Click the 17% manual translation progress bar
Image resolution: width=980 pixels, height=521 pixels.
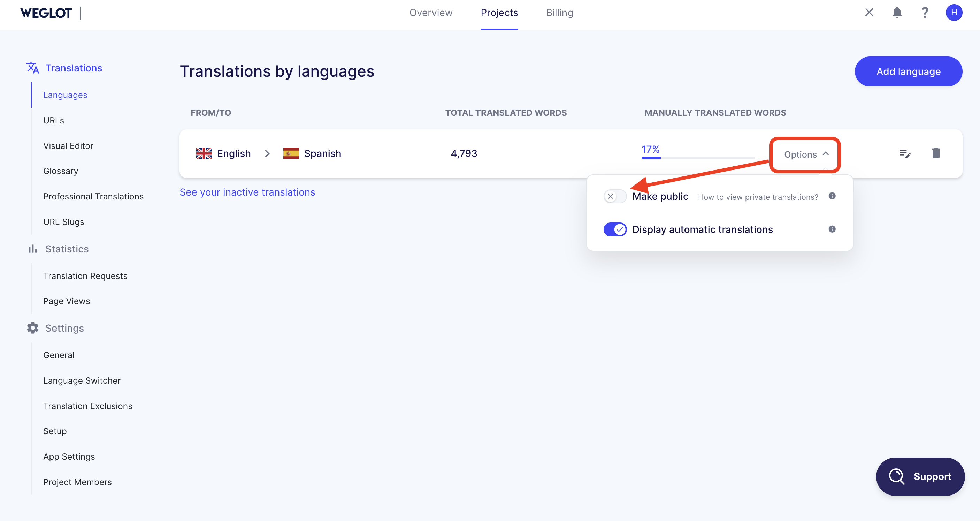click(x=697, y=158)
